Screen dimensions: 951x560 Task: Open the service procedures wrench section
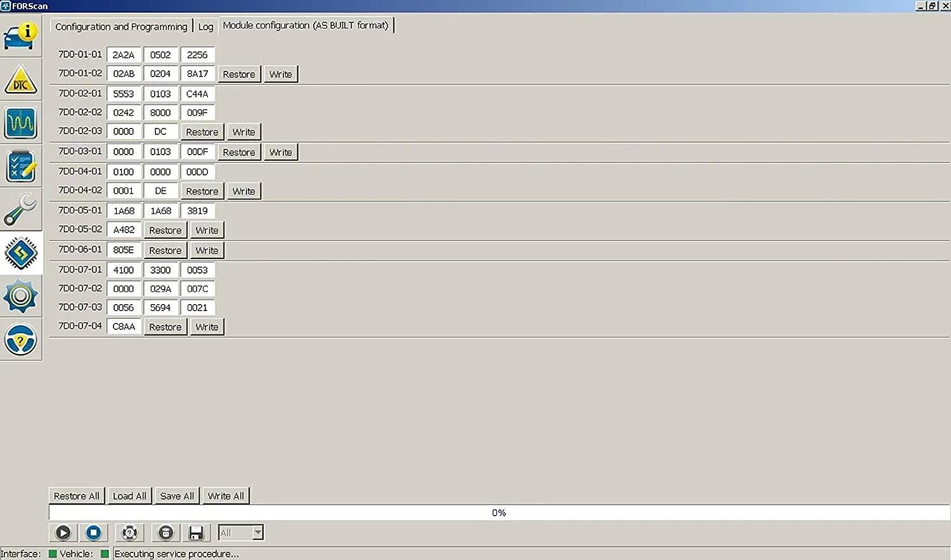21,210
